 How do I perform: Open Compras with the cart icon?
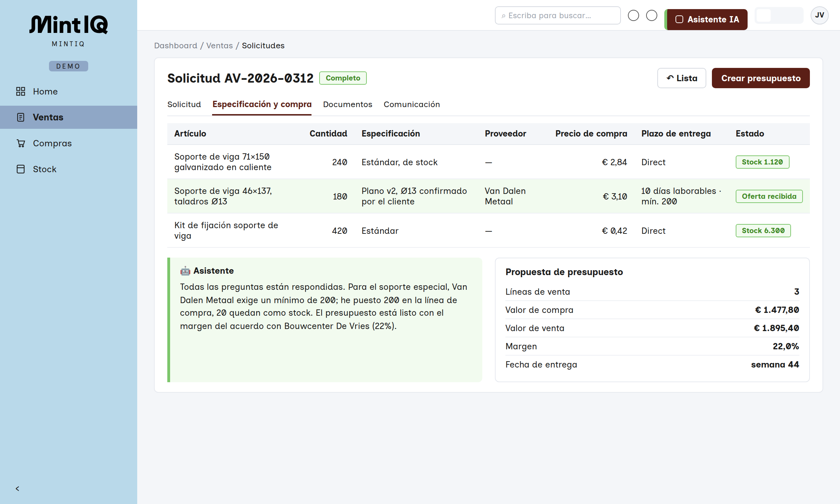click(69, 143)
